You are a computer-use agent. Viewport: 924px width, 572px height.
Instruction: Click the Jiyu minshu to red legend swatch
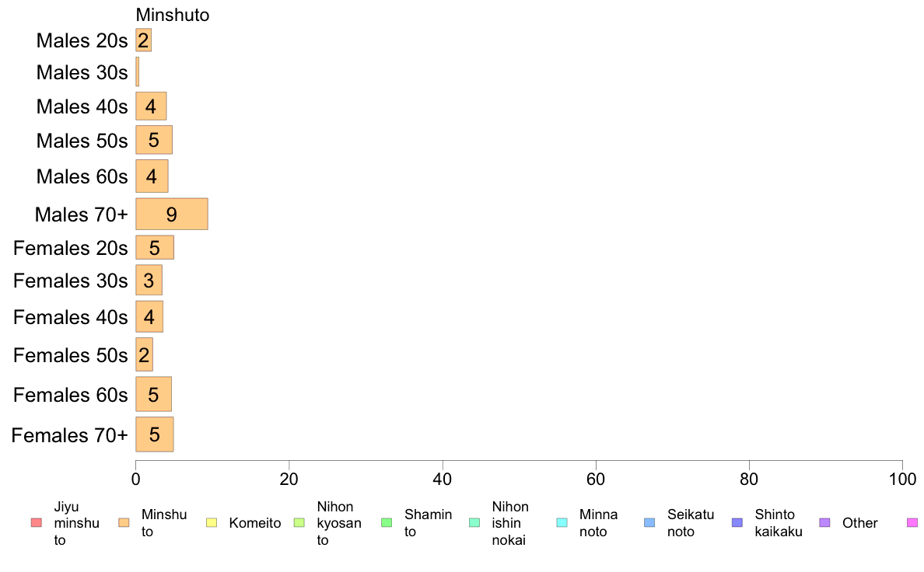click(x=37, y=522)
